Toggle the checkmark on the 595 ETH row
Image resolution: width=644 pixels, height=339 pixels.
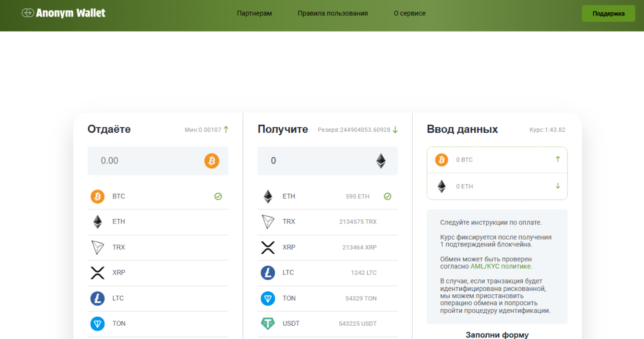tap(388, 196)
